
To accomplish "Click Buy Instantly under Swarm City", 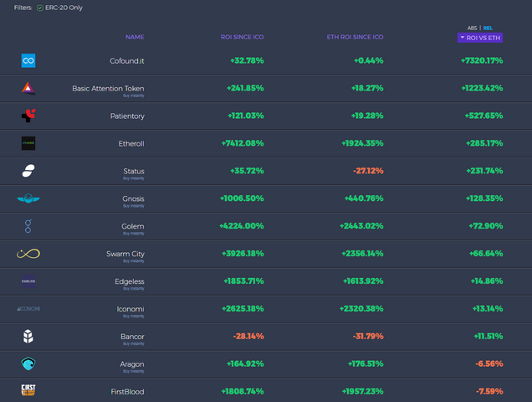I will (134, 261).
